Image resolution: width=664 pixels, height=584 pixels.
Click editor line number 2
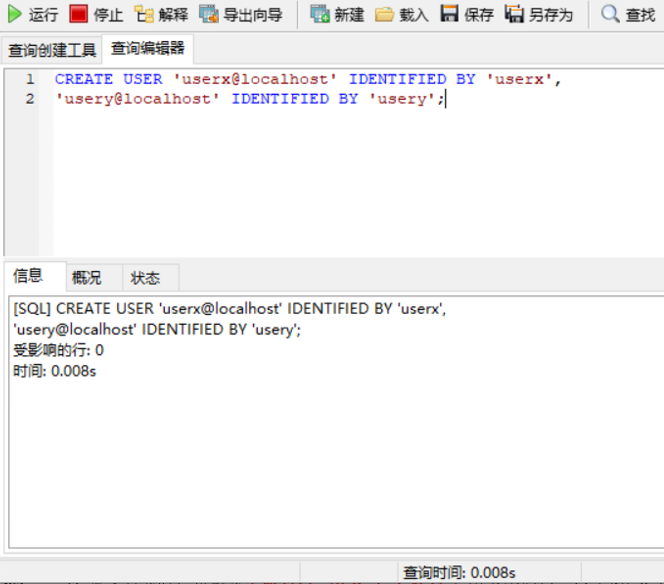[x=30, y=99]
